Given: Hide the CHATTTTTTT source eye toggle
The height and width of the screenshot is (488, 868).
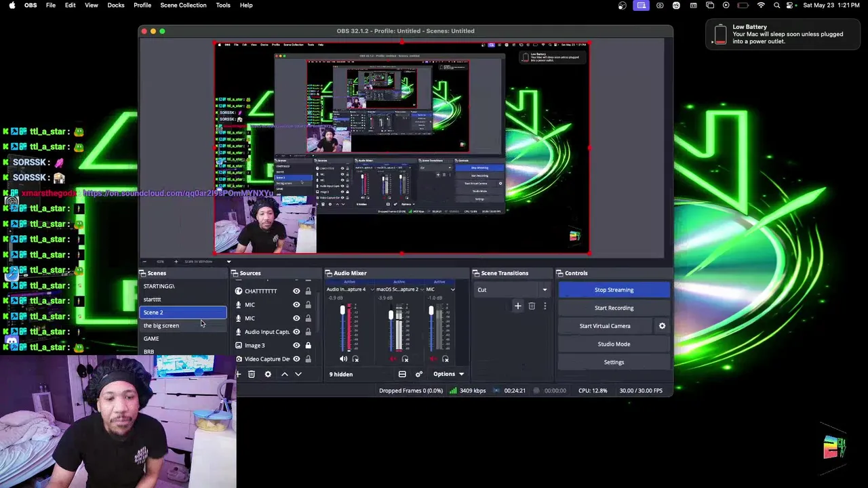Looking at the screenshot, I should [x=296, y=291].
